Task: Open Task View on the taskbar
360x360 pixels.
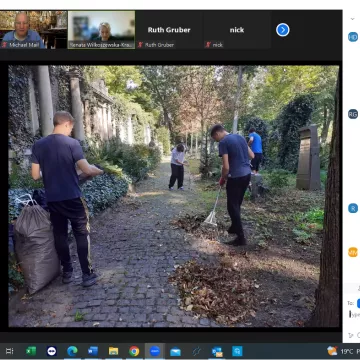Action: click(x=10, y=351)
